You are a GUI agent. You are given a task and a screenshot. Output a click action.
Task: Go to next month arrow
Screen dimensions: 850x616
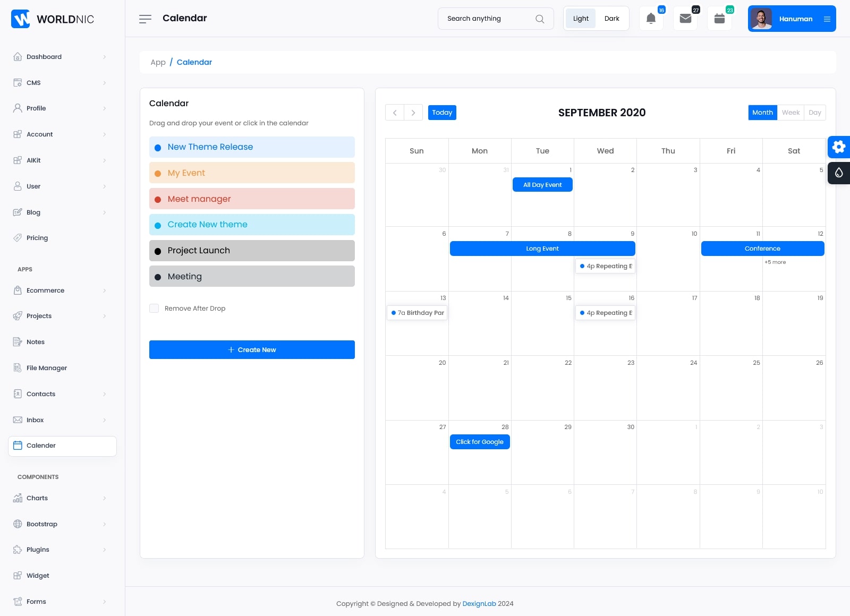pyautogui.click(x=413, y=113)
